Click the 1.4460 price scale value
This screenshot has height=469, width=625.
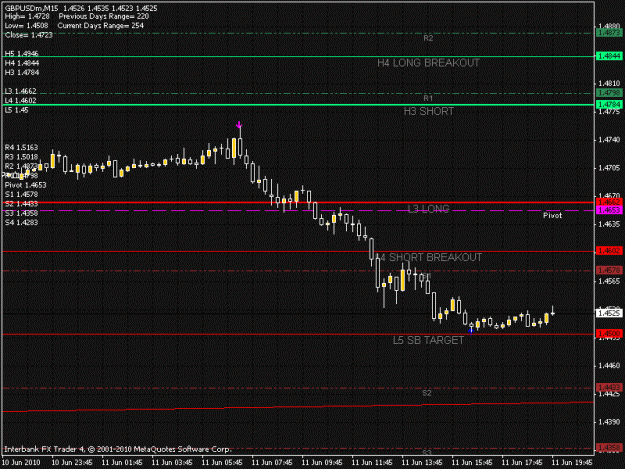coord(609,365)
